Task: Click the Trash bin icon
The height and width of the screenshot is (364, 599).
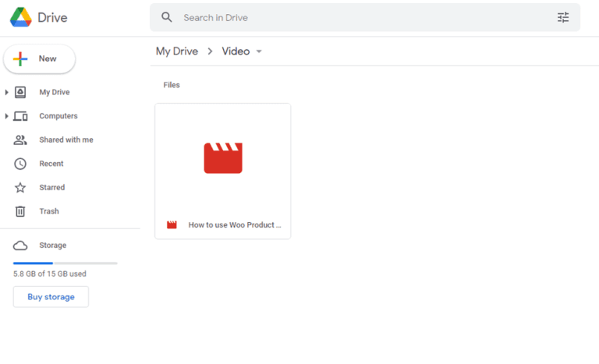Action: click(21, 211)
